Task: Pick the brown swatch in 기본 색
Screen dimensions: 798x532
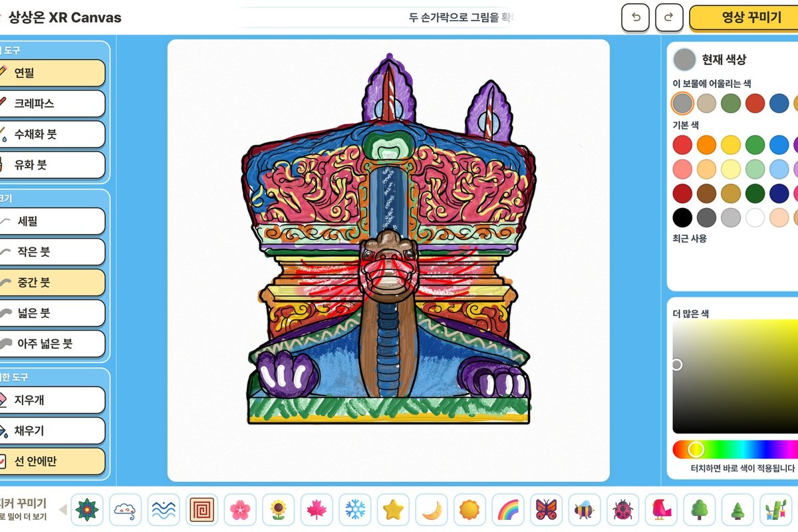Action: 706,194
